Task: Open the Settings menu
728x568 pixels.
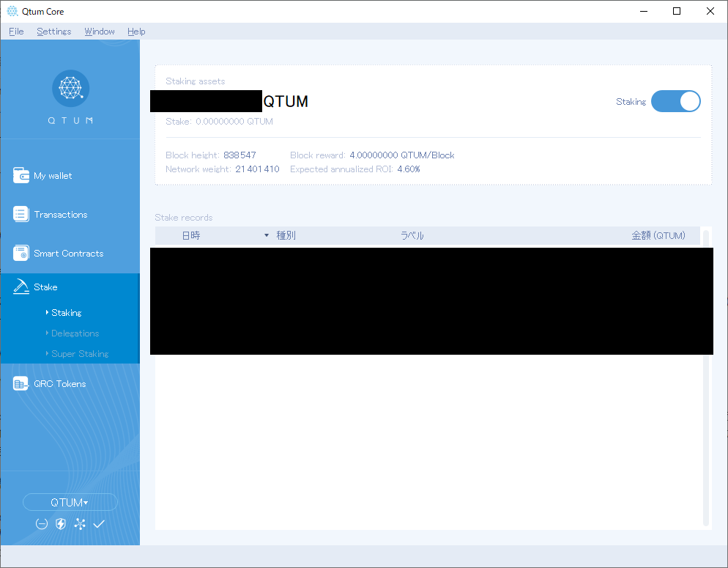Action: pyautogui.click(x=54, y=31)
